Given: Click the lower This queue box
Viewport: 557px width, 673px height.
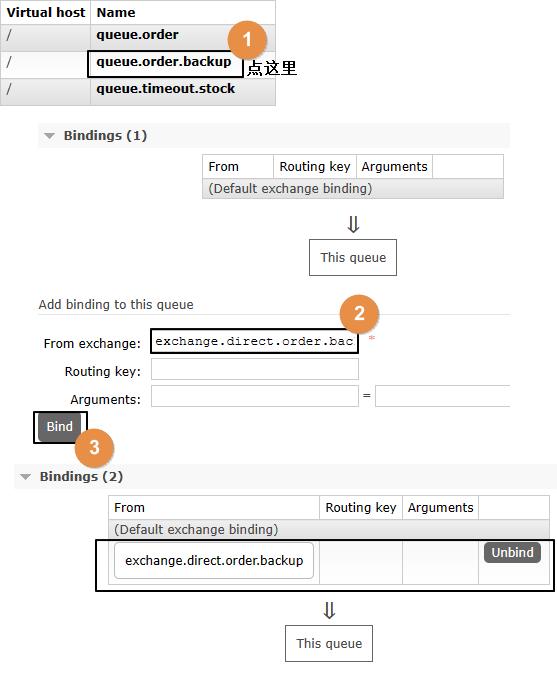Looking at the screenshot, I should (329, 643).
